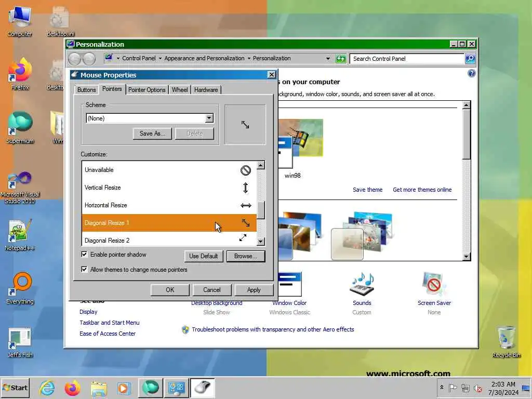
Task: Open Computer desktop icon
Action: coord(20,22)
